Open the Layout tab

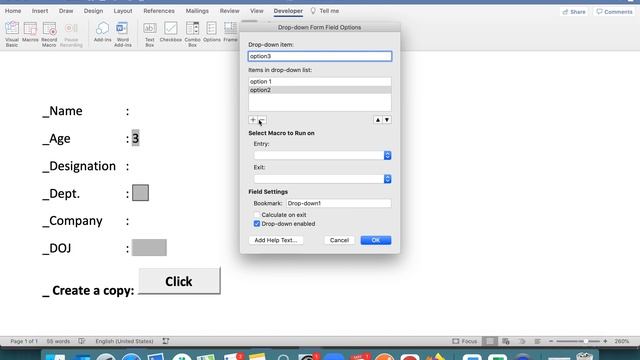click(123, 11)
